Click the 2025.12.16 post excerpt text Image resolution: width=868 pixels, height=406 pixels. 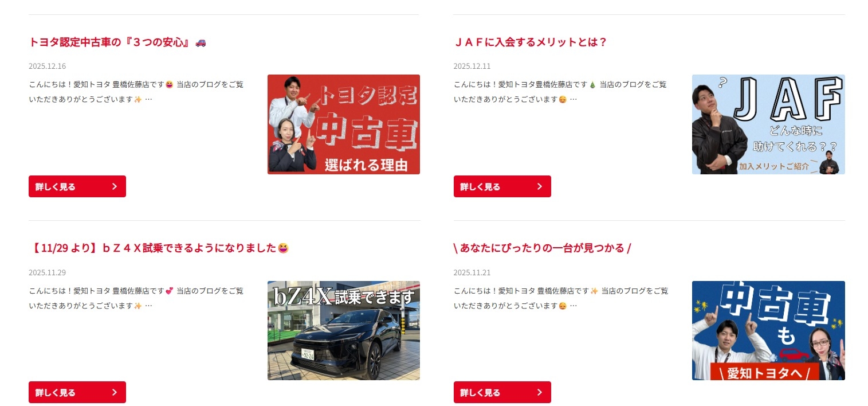point(136,92)
